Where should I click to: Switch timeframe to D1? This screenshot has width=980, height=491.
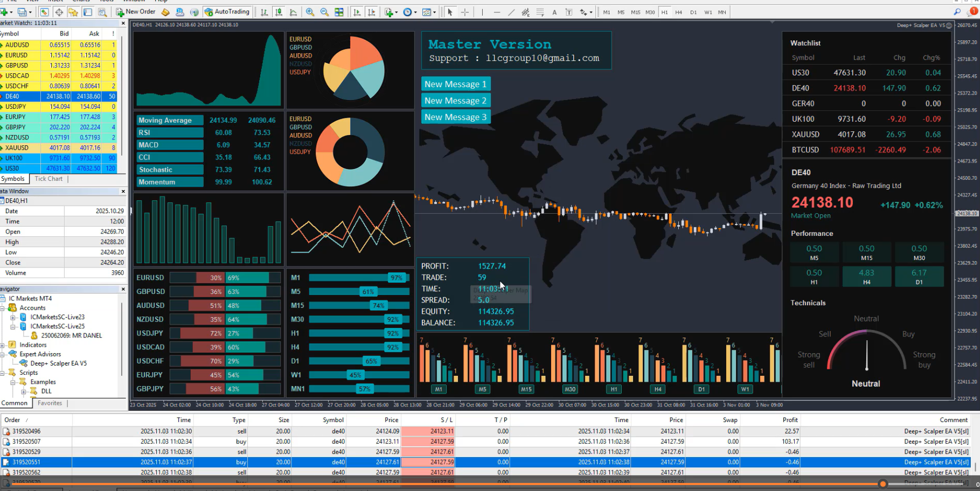point(693,12)
